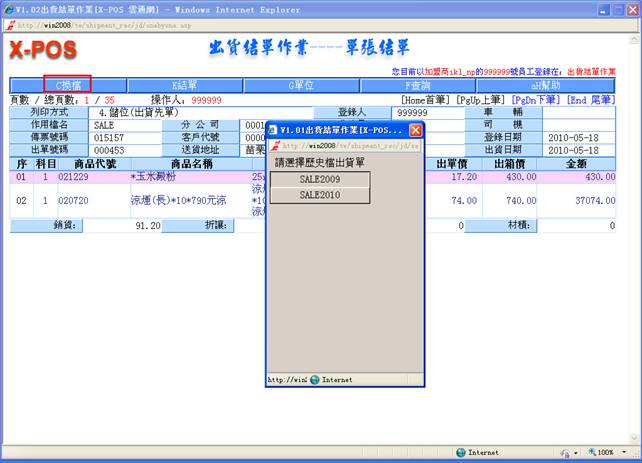Click the Internet zone globe icon in main status bar
The height and width of the screenshot is (463, 642).
460,452
